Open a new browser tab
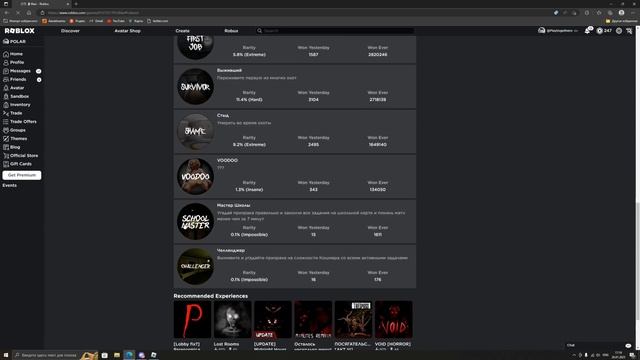The image size is (640, 360). pos(76,4)
